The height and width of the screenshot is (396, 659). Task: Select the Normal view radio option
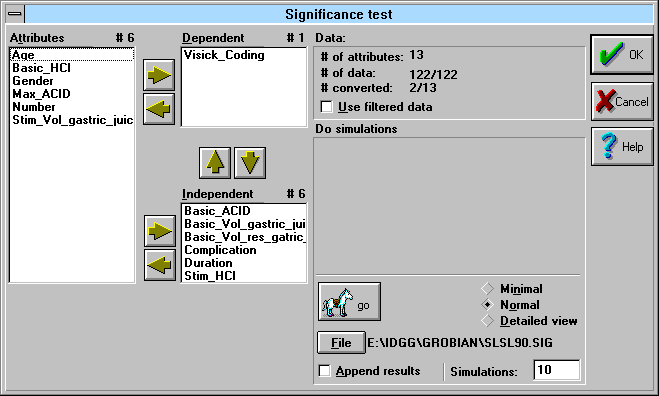tap(487, 304)
